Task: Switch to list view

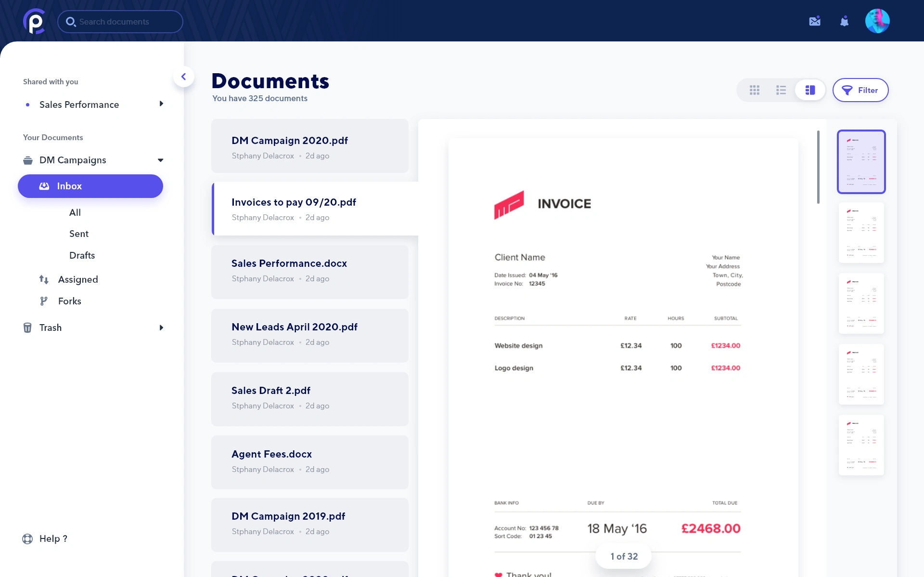Action: pyautogui.click(x=781, y=90)
